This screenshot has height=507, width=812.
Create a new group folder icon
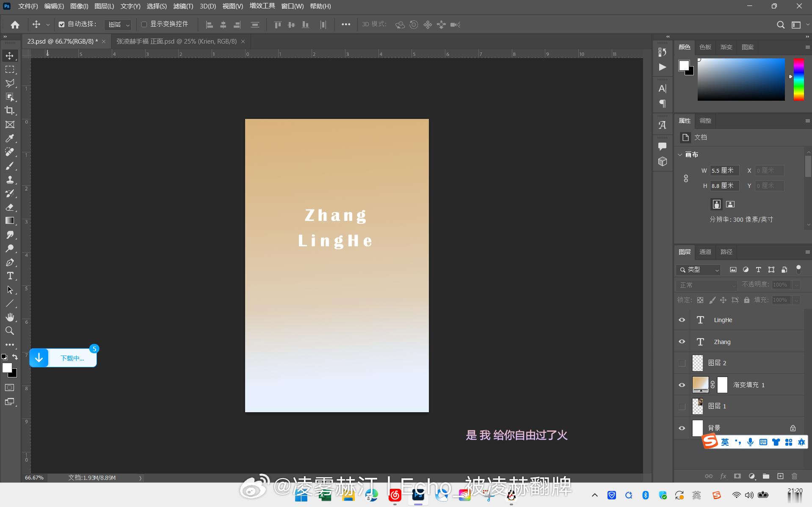(766, 476)
